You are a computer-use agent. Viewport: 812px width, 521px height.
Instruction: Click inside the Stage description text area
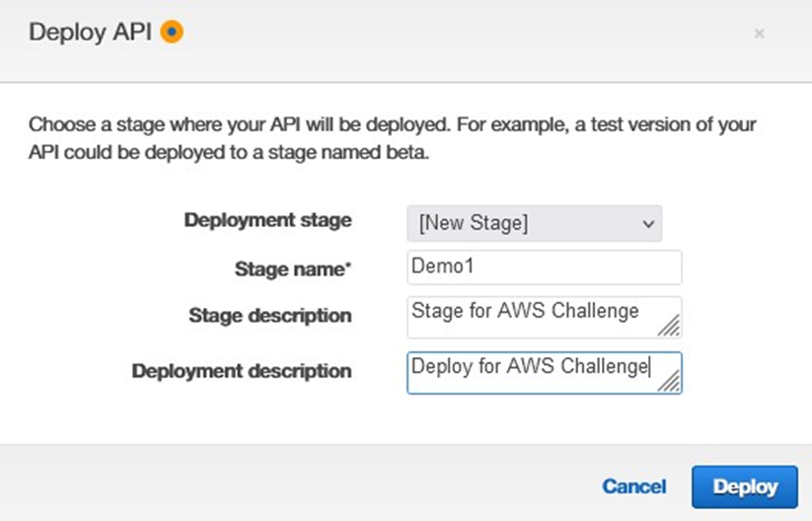tap(545, 317)
